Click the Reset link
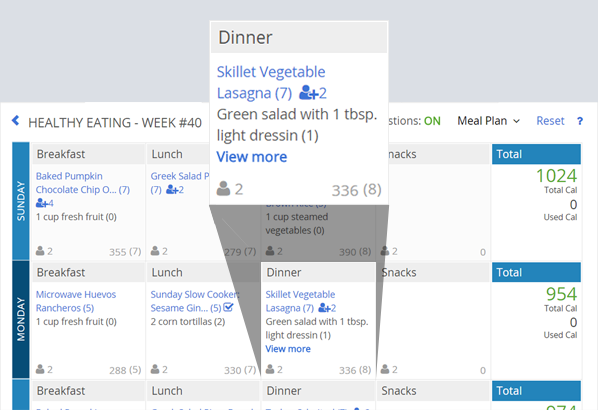This screenshot has height=410, width=598. tap(550, 121)
